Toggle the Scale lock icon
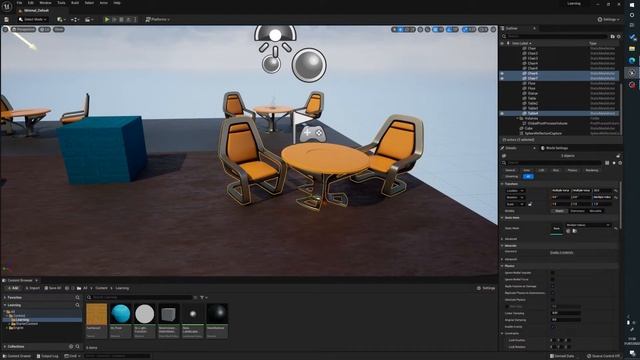 pyautogui.click(x=530, y=204)
